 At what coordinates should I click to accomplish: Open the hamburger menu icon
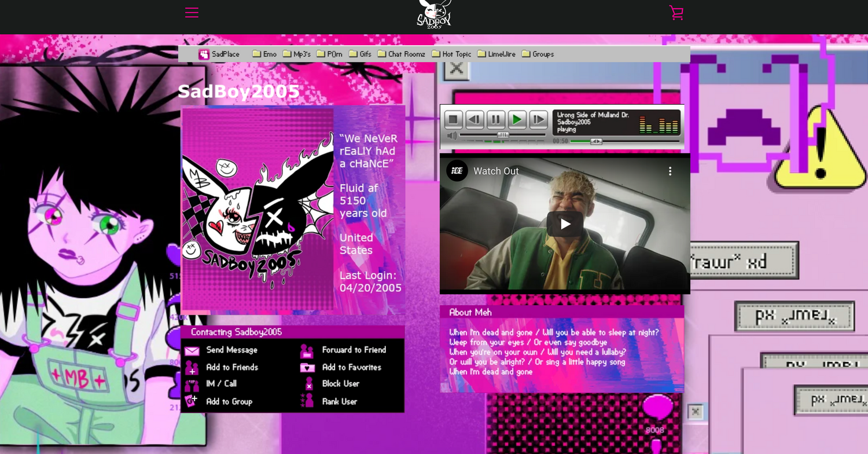[192, 13]
